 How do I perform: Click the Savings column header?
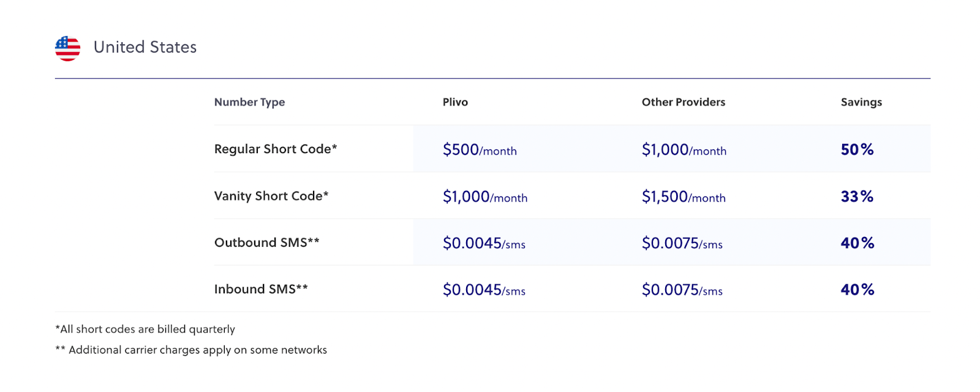[x=861, y=102]
